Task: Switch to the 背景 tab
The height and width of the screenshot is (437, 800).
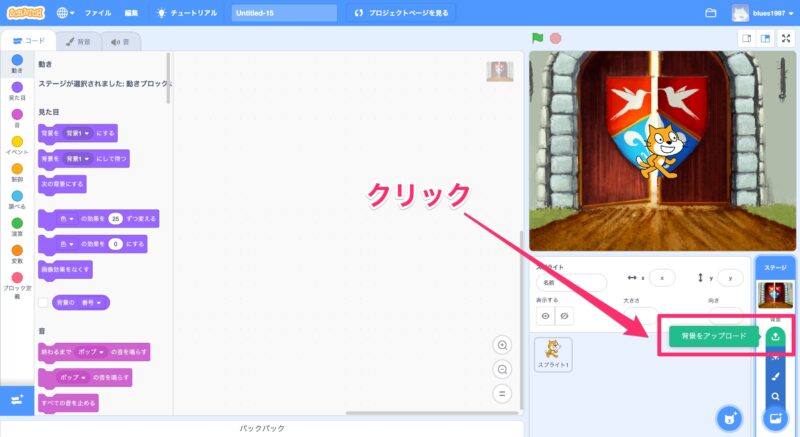Action: 77,41
